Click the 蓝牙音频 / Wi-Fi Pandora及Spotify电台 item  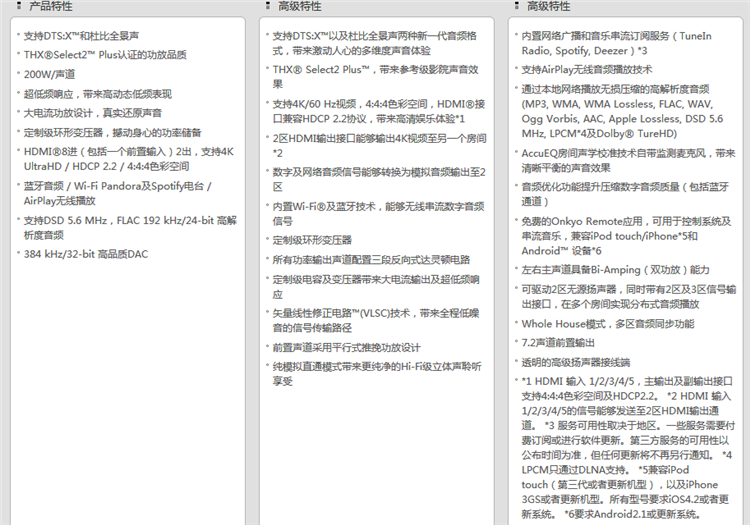point(118,193)
